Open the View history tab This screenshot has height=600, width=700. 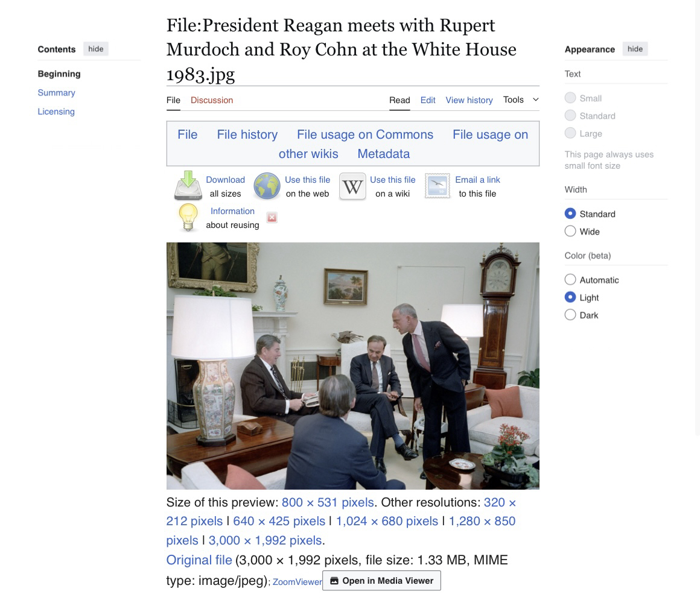tap(469, 100)
